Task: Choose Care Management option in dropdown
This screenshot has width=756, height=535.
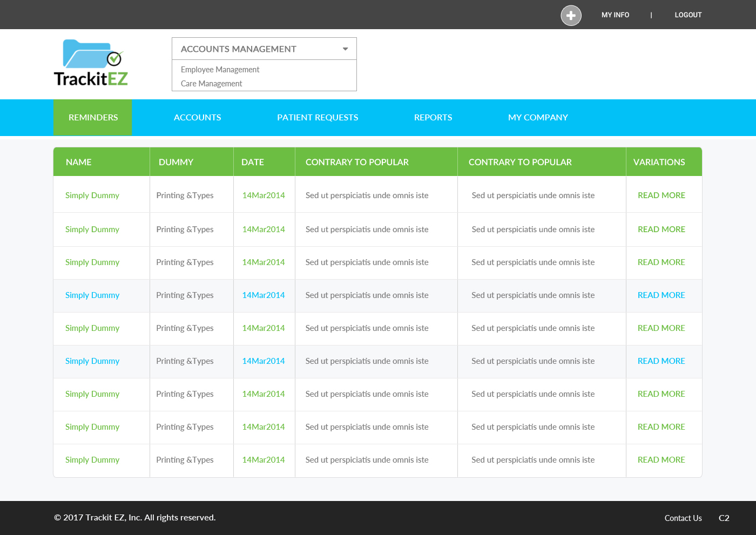Action: pos(211,84)
